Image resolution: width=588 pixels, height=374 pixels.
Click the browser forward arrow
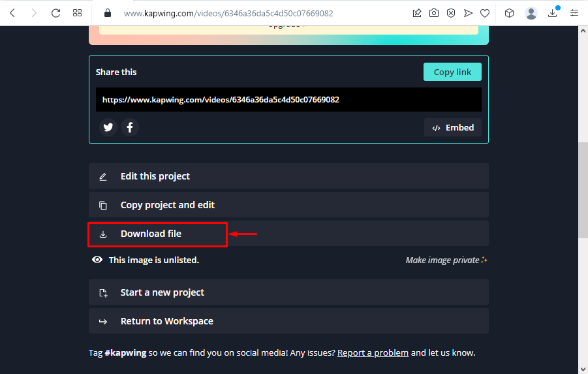coord(34,13)
